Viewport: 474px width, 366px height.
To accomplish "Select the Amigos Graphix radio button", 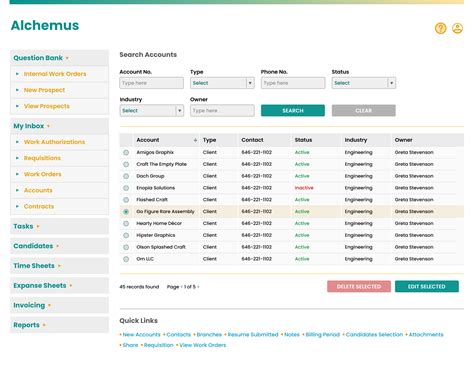I will coord(126,152).
